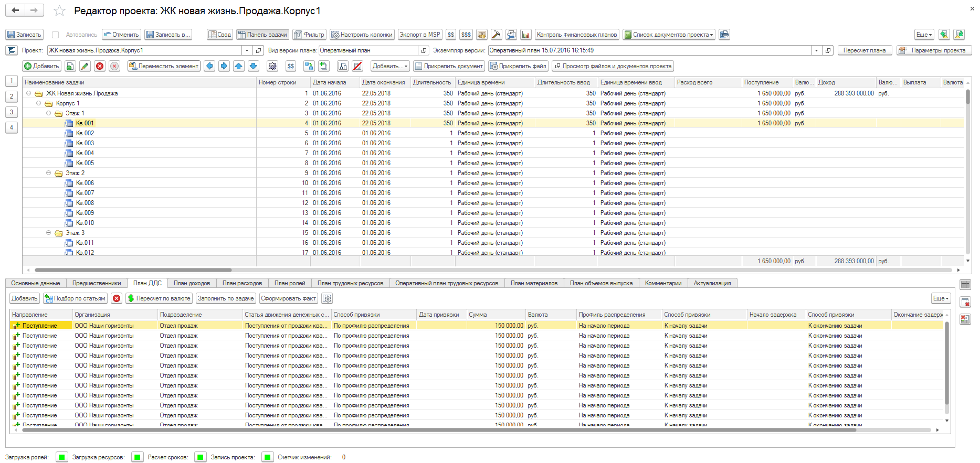
Task: Collapse the Этаж 1 tree node
Action: click(x=48, y=113)
